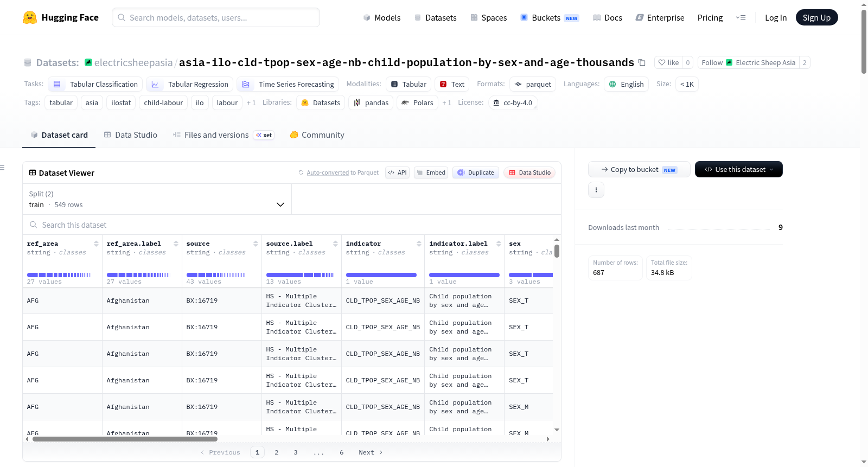Viewport: 868px width, 467px height.
Task: Sort the source column
Action: [x=256, y=244]
